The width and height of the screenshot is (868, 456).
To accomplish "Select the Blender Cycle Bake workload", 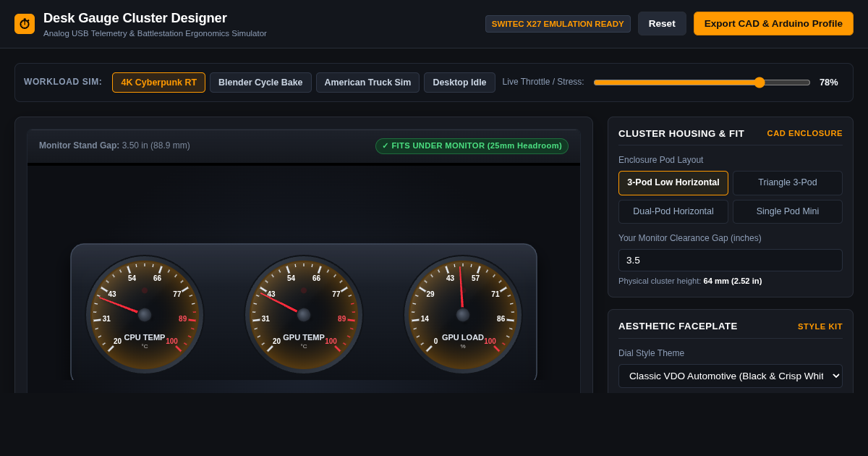I will pyautogui.click(x=260, y=83).
